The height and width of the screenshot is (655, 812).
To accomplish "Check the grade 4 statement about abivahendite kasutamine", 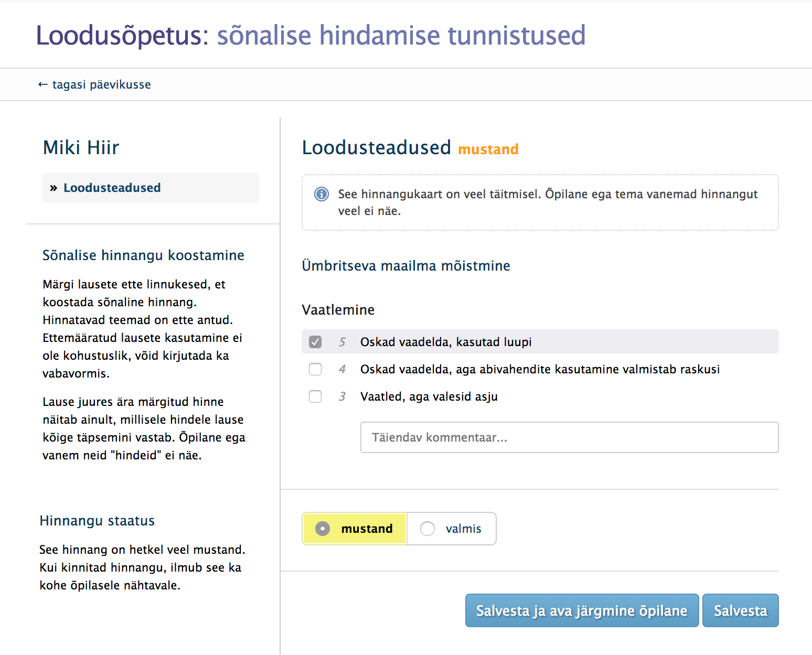I will (315, 369).
